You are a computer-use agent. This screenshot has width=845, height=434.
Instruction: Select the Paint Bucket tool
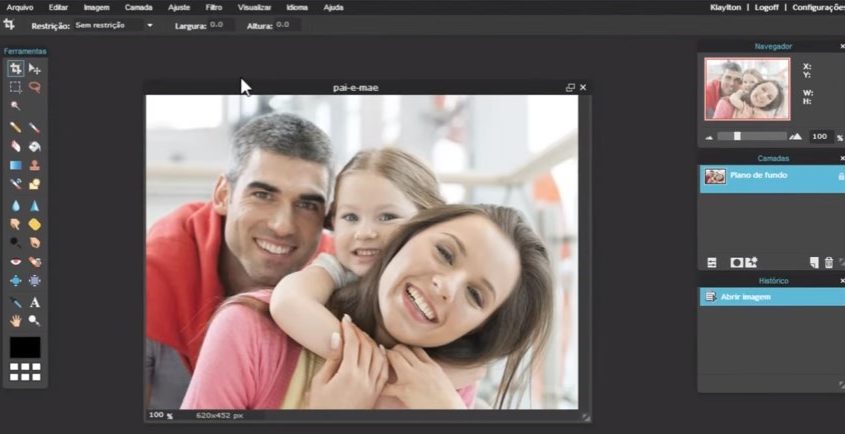coord(34,146)
